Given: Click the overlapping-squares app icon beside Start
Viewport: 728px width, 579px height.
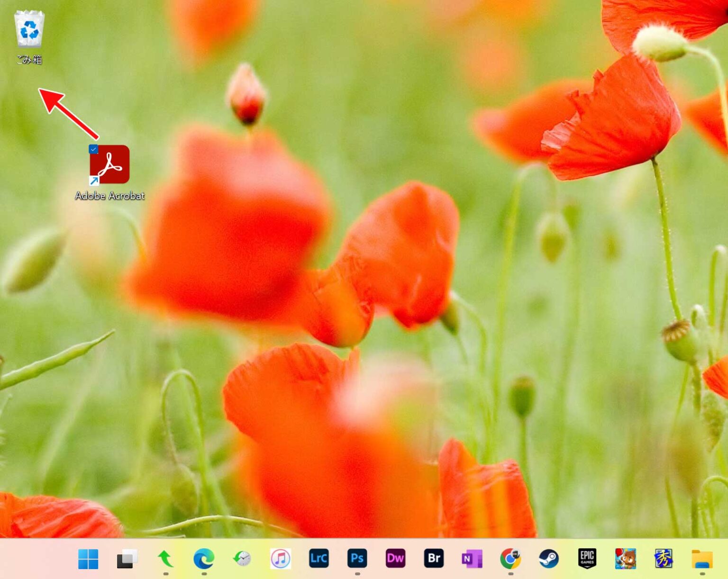Looking at the screenshot, I should (127, 559).
